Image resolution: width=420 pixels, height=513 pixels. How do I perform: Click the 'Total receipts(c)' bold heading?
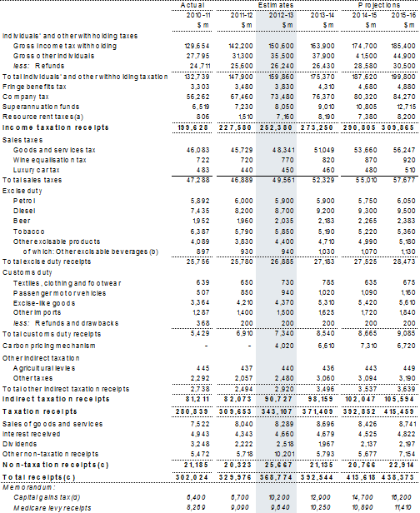coord(39,477)
